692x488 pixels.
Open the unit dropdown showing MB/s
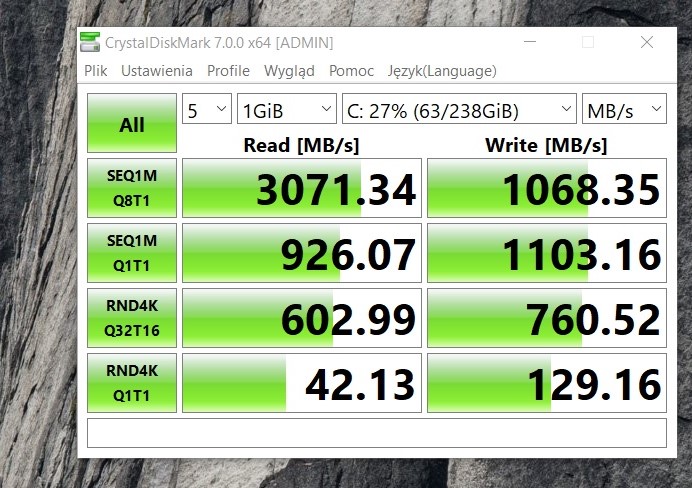[624, 109]
